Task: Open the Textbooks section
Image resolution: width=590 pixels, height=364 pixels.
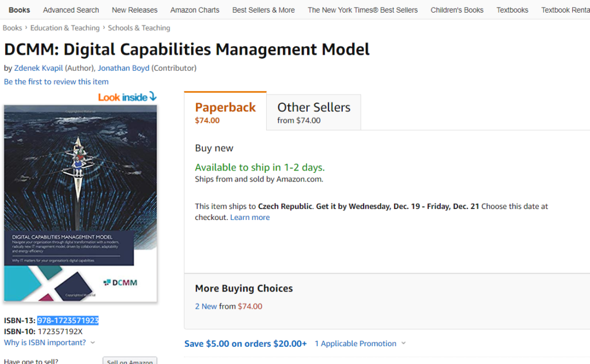Action: click(x=512, y=10)
